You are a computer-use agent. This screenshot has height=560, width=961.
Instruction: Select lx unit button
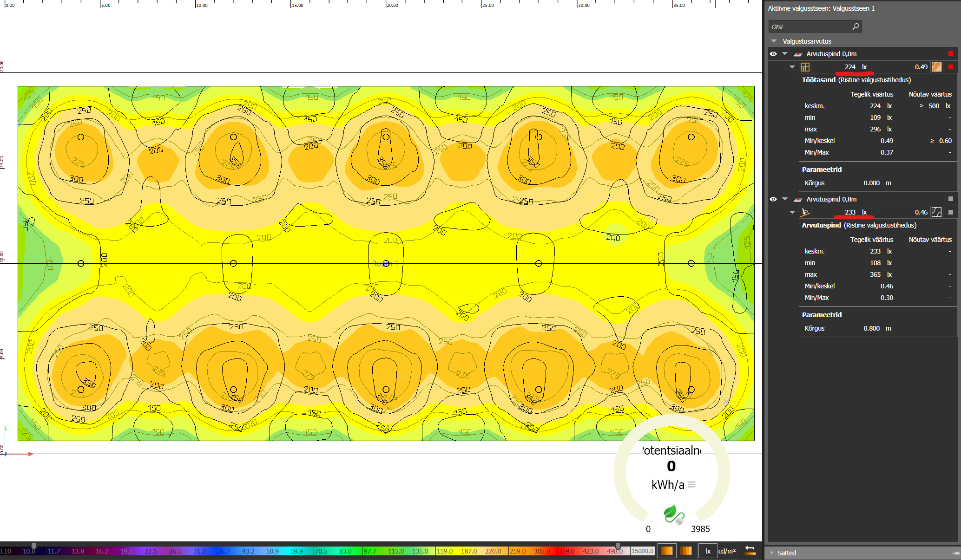(708, 551)
